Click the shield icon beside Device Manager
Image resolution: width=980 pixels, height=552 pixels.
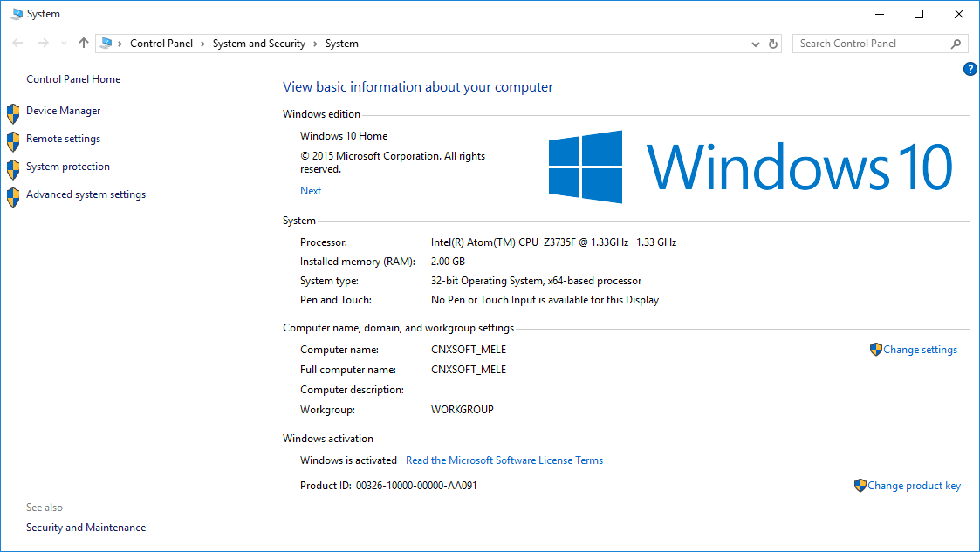point(13,113)
